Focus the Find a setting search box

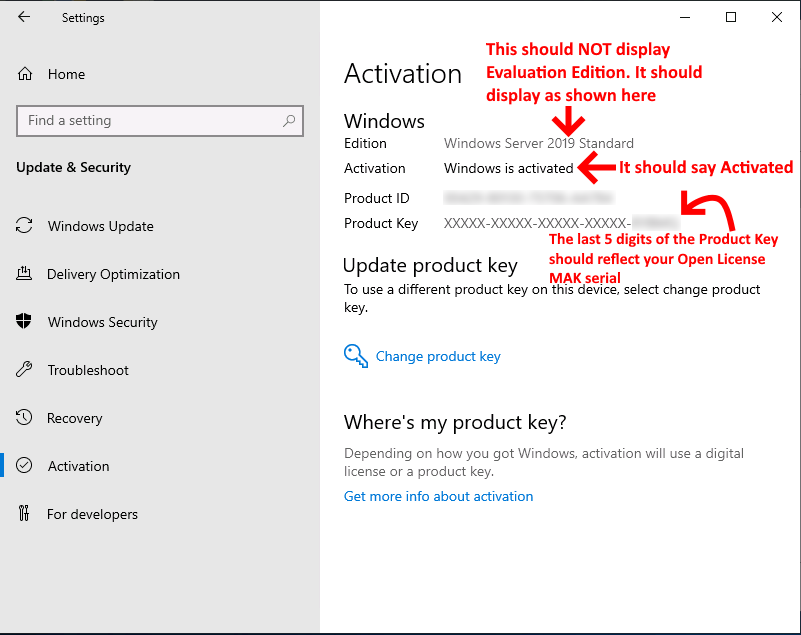coord(150,121)
